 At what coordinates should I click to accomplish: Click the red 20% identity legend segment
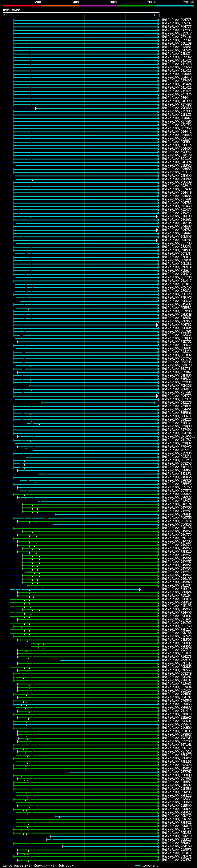[22, 6]
